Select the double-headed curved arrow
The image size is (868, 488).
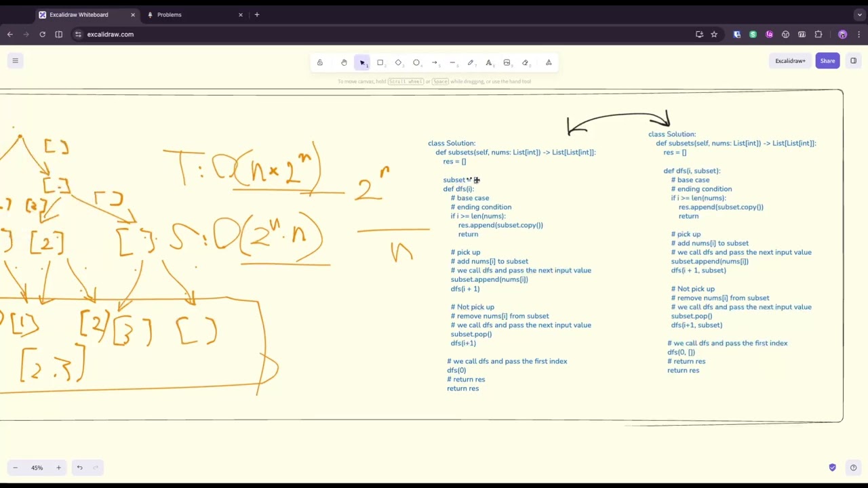[x=618, y=123]
